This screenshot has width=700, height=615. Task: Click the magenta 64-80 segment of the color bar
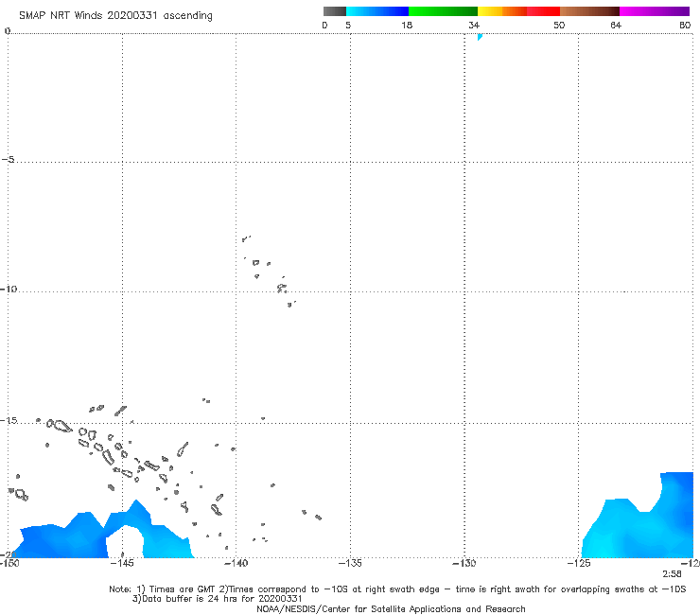(x=655, y=11)
